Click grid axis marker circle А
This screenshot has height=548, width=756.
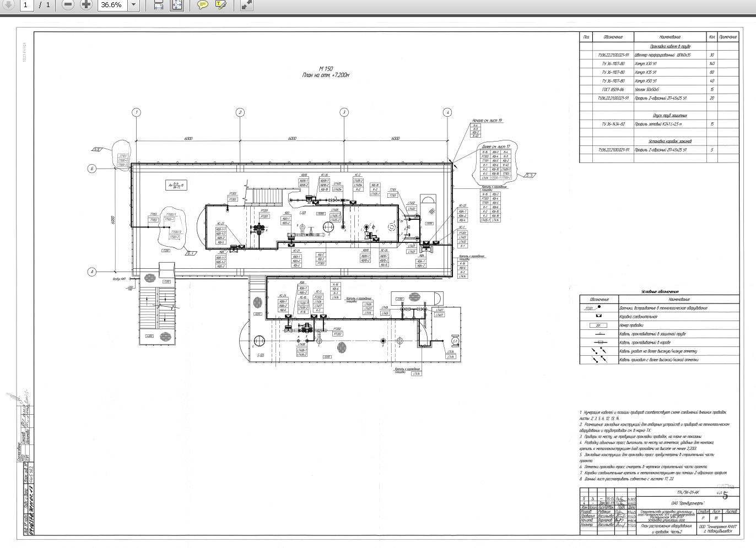pyautogui.click(x=92, y=272)
